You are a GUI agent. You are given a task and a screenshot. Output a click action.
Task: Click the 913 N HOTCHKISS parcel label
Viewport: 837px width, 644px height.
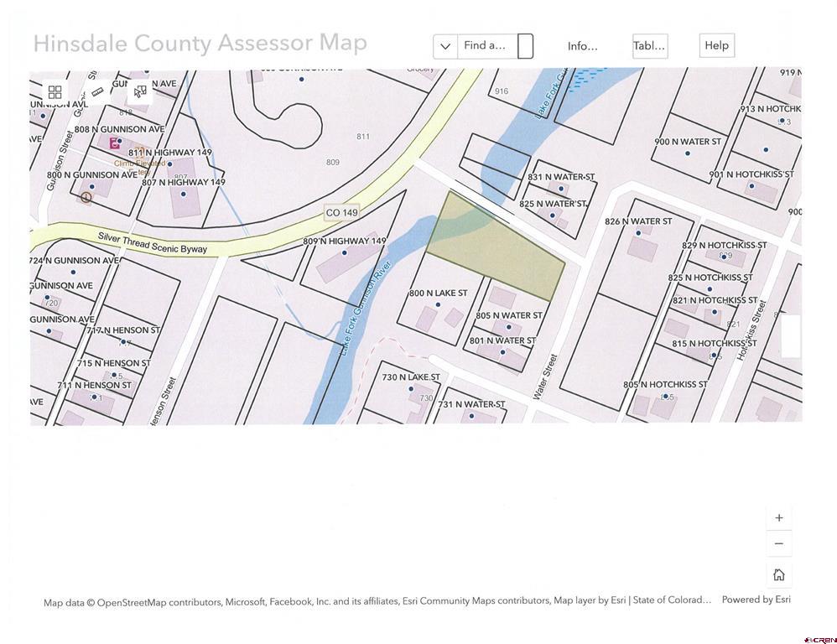click(x=770, y=109)
